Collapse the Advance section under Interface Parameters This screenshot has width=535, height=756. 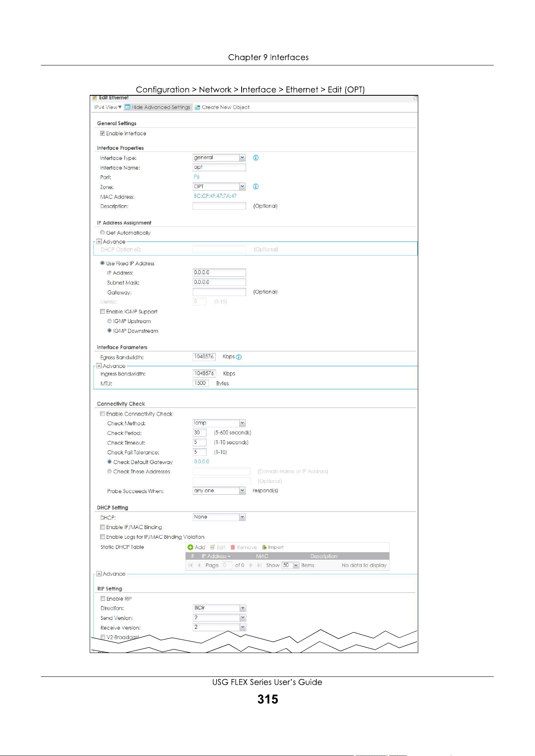(99, 366)
